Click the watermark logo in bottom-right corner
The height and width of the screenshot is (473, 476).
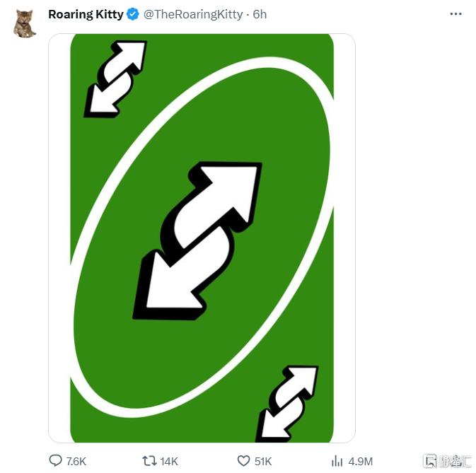(446, 462)
